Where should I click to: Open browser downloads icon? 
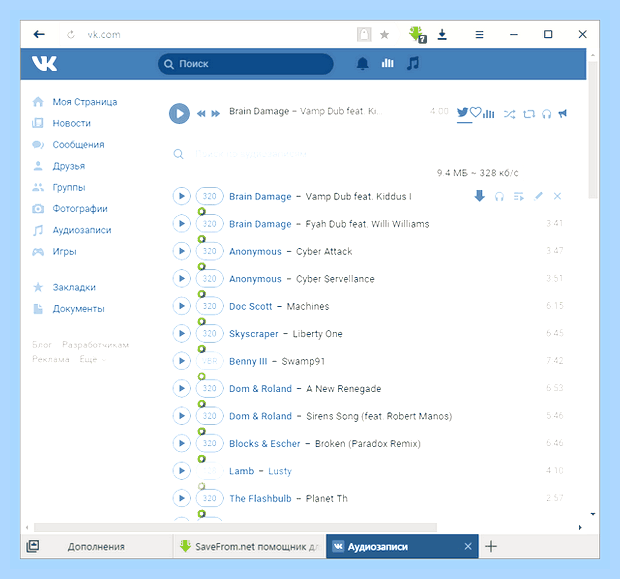(442, 34)
